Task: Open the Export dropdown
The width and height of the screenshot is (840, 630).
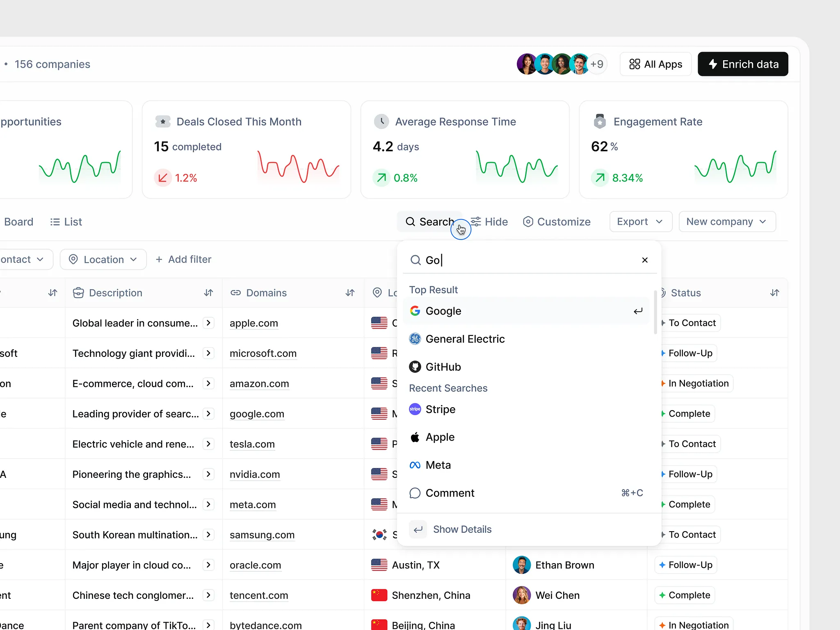Action: [x=640, y=221]
